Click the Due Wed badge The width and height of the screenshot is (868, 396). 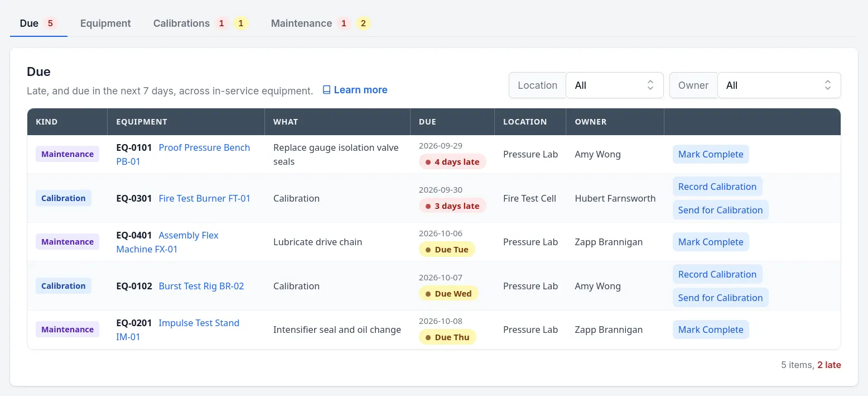click(449, 294)
